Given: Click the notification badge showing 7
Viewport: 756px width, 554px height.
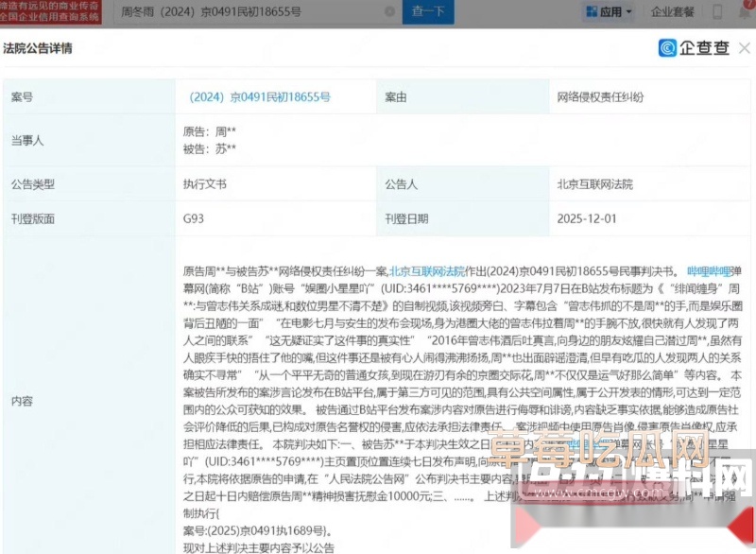Looking at the screenshot, I should [x=748, y=4].
